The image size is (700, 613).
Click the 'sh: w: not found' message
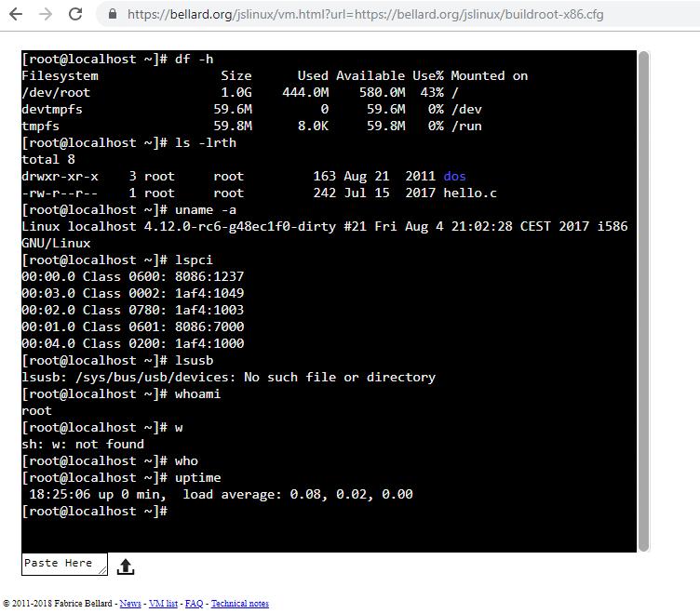83,444
